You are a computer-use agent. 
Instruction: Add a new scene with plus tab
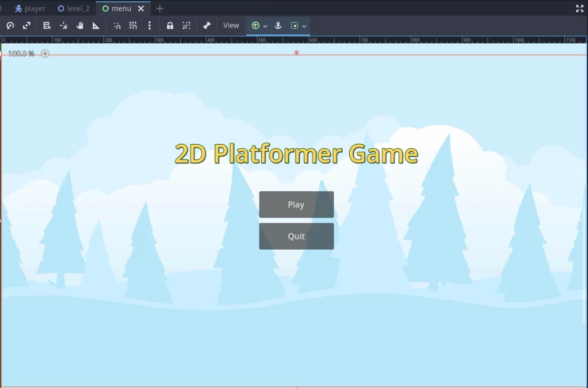coord(160,8)
